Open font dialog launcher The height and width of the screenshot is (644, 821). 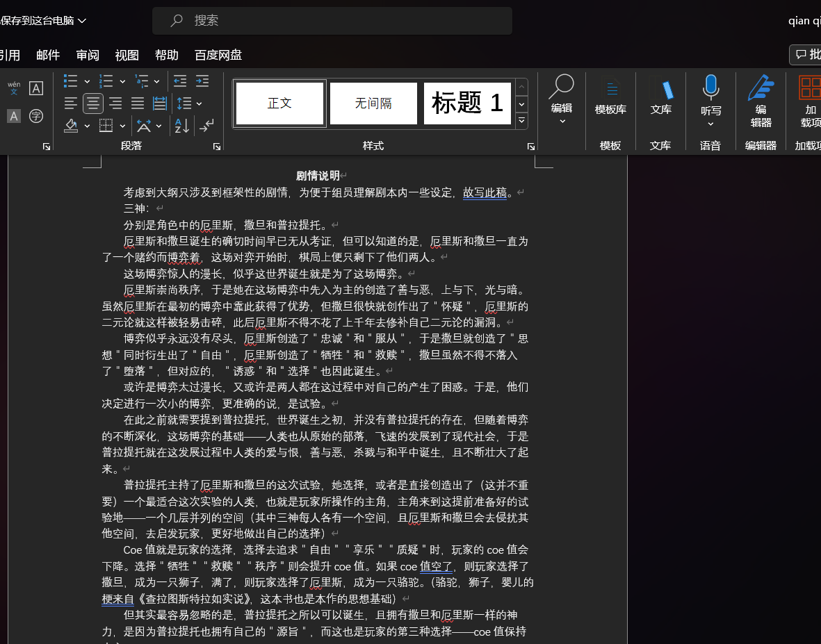47,147
